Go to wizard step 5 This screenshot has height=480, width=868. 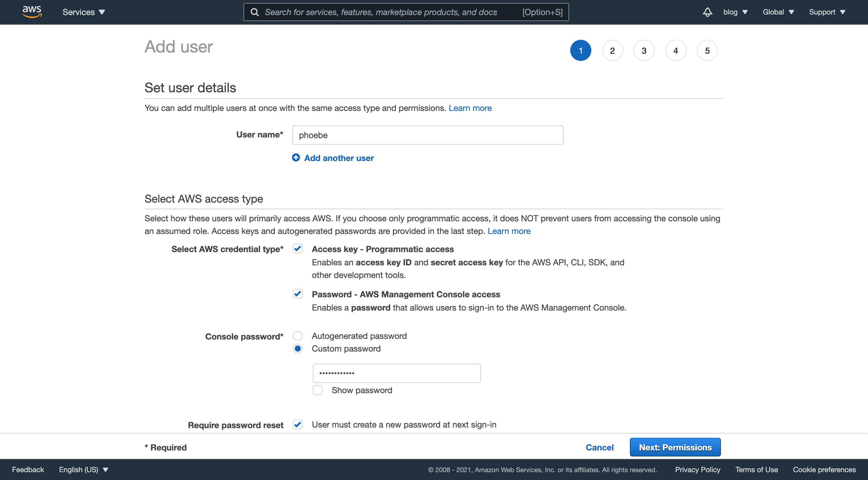click(x=707, y=51)
